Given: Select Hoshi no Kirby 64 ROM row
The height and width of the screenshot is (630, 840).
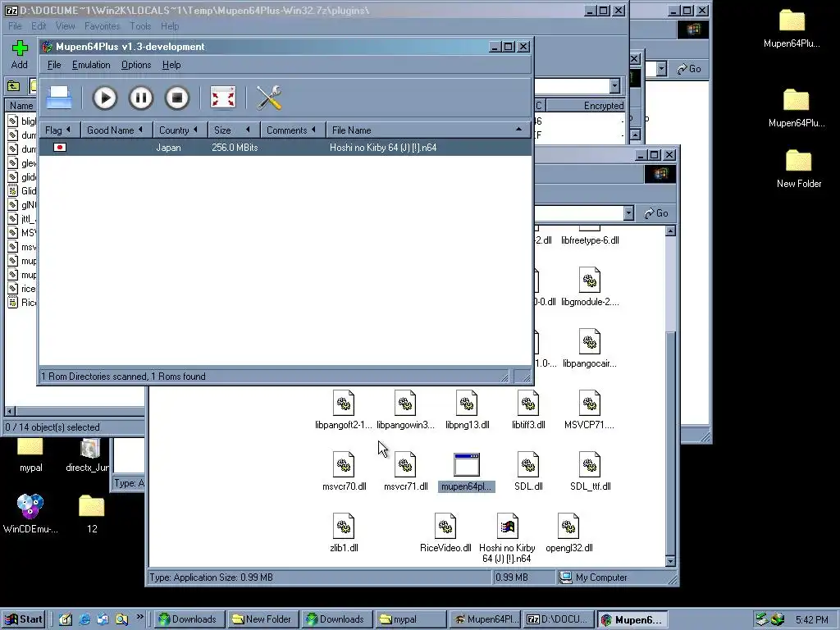Looking at the screenshot, I should coord(285,148).
